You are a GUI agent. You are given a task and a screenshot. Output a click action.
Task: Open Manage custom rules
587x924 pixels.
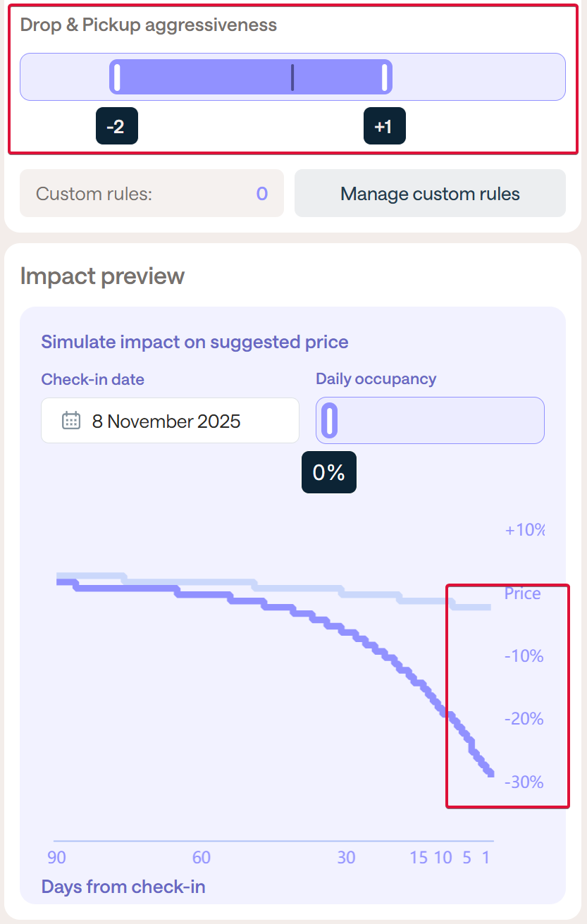tap(430, 193)
